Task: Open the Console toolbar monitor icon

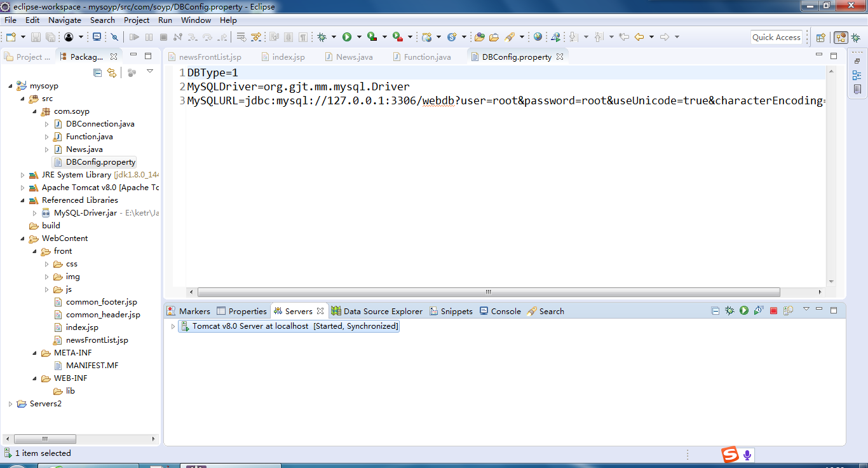Action: (x=97, y=37)
